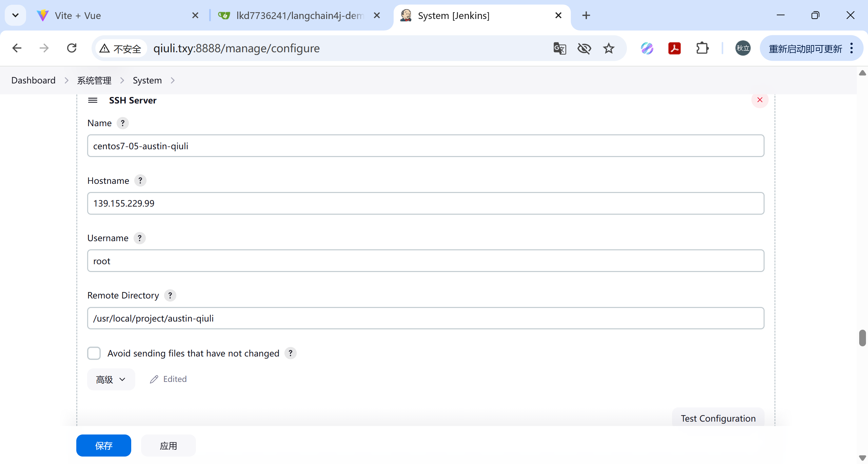Show help for the Username field
Screen dimensions: 868x464
point(140,238)
